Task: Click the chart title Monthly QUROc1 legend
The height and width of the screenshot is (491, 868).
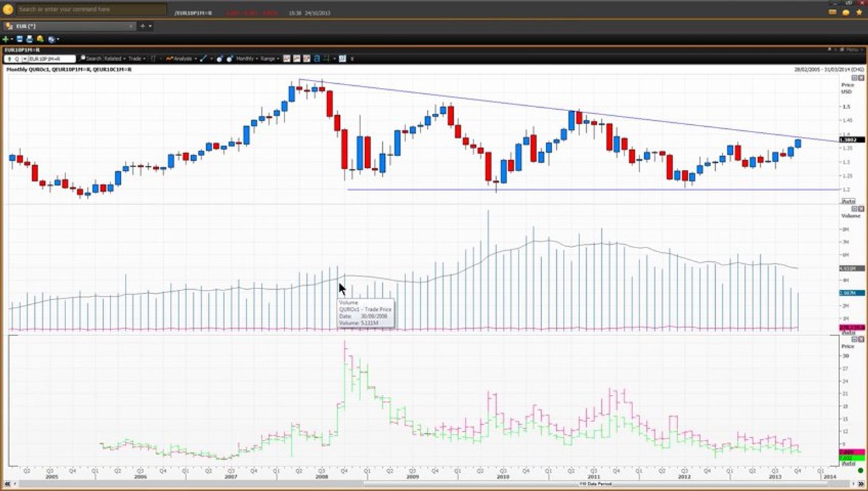Action: click(69, 70)
